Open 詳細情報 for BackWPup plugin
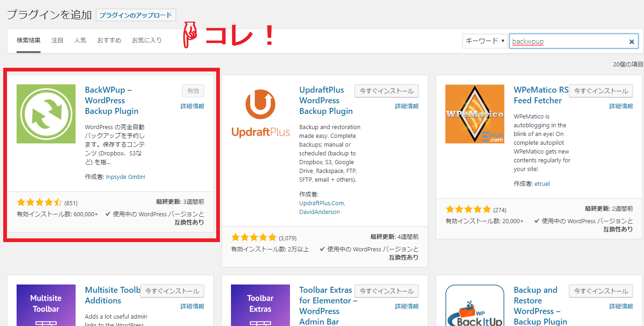Image resolution: width=644 pixels, height=326 pixels. 192,106
